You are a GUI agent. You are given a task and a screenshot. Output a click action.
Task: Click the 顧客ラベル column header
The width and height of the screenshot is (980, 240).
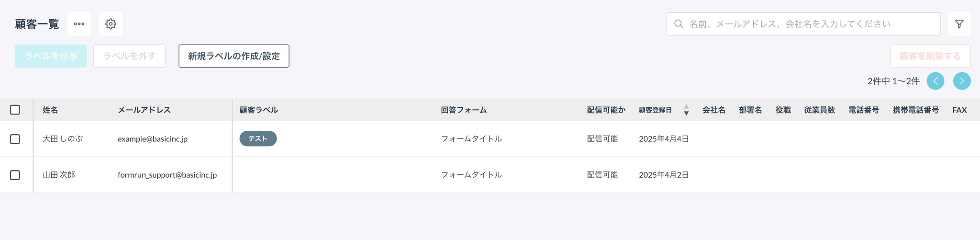pos(258,110)
